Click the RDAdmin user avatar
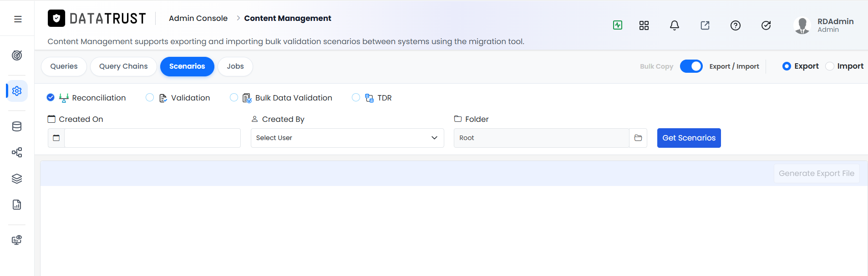The image size is (868, 276). pos(802,25)
